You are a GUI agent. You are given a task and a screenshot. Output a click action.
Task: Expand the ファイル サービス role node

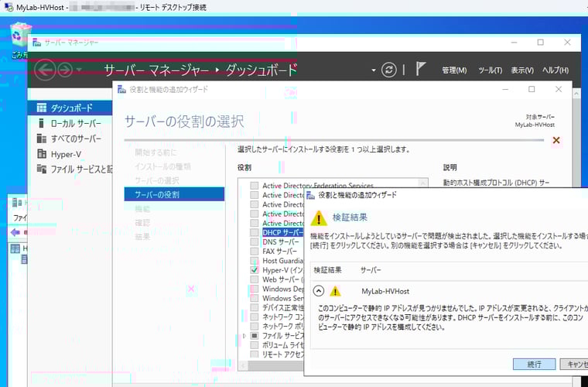pyautogui.click(x=245, y=336)
